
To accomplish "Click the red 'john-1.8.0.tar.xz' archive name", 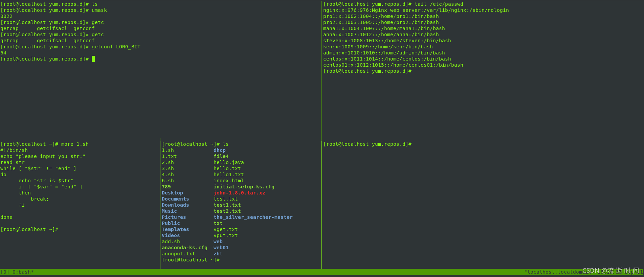I will click(x=239, y=193).
